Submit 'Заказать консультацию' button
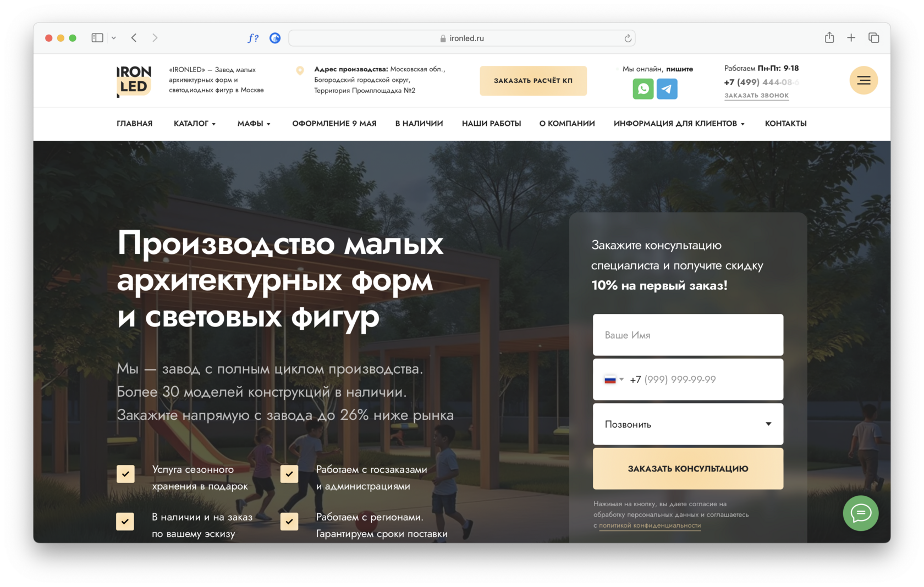The image size is (924, 587). point(688,469)
